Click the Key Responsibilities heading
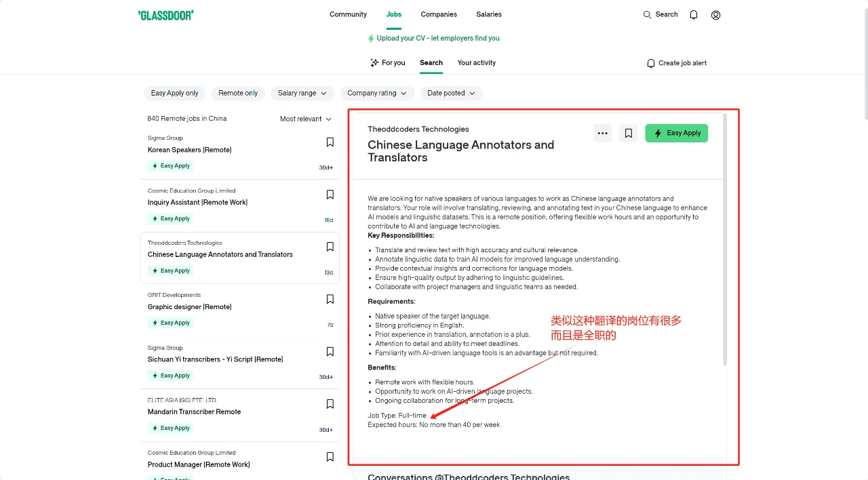The height and width of the screenshot is (480, 868). tap(401, 236)
